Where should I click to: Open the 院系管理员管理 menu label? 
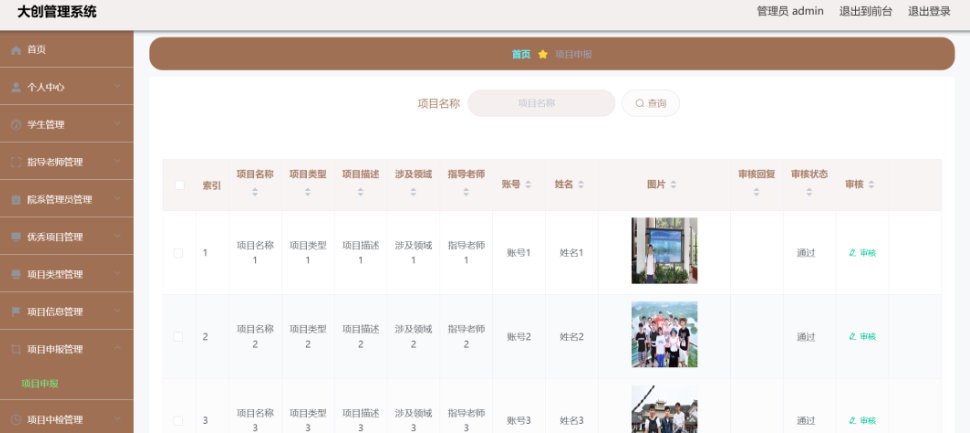(59, 200)
